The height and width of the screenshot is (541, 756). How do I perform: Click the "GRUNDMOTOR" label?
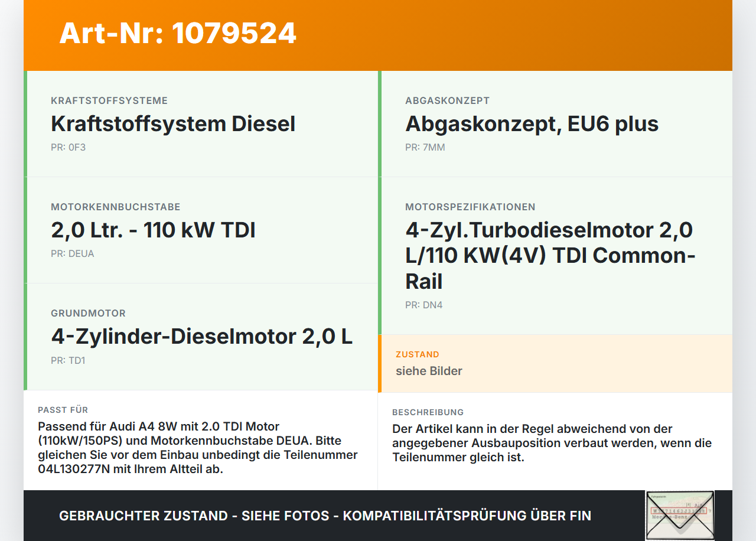pyautogui.click(x=88, y=314)
